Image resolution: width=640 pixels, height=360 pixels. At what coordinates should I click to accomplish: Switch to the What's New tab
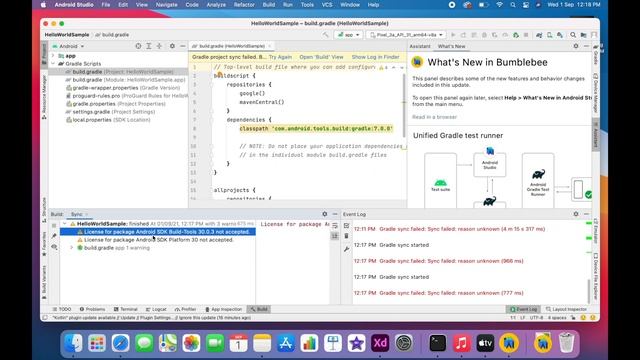pos(451,47)
